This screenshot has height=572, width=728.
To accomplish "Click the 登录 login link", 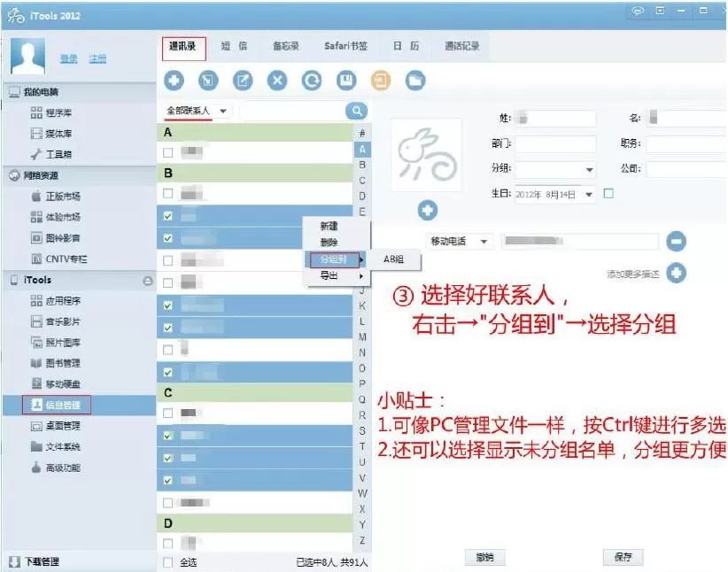I will pos(69,58).
